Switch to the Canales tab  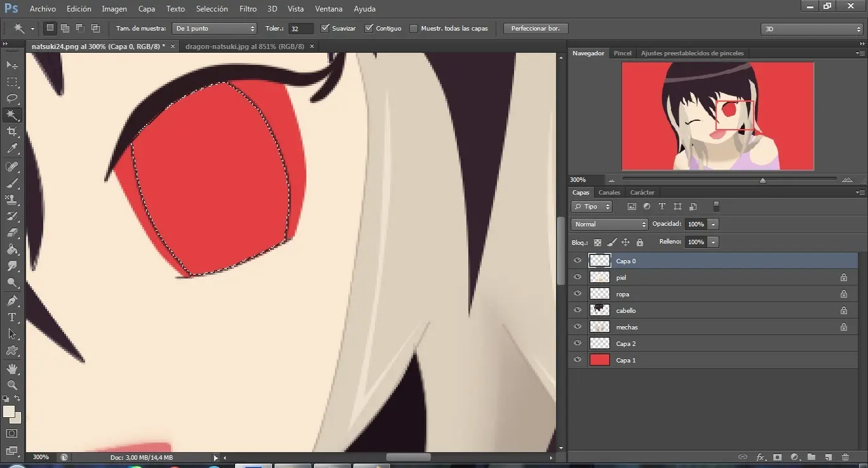pyautogui.click(x=609, y=192)
